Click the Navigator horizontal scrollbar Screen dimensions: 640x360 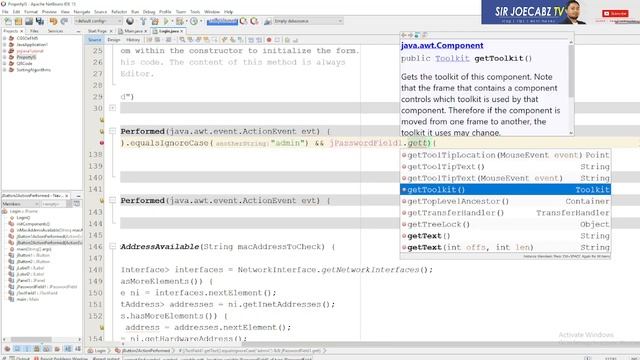click(x=41, y=340)
